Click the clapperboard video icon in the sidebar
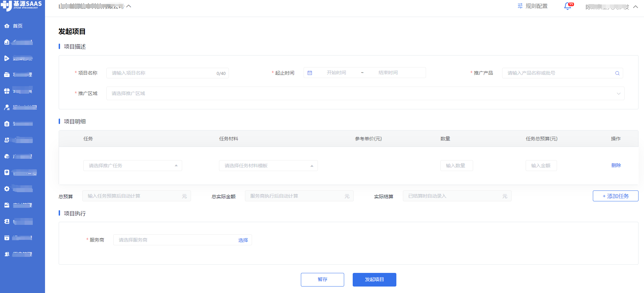Viewport: 644px width, 293px height. (7, 238)
